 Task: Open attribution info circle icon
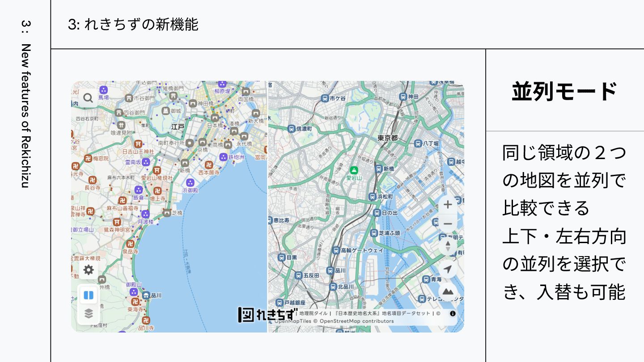point(453,313)
